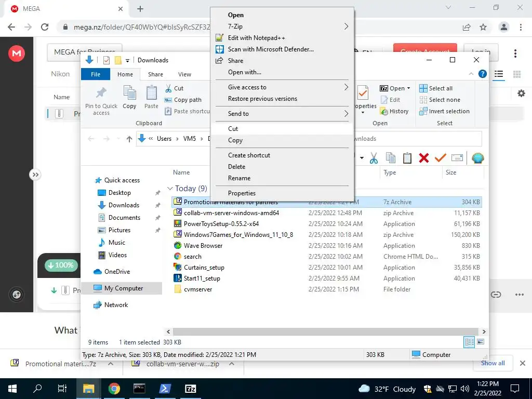Click the MEGA logo in sidebar
This screenshot has width=532, height=399.
(x=17, y=53)
